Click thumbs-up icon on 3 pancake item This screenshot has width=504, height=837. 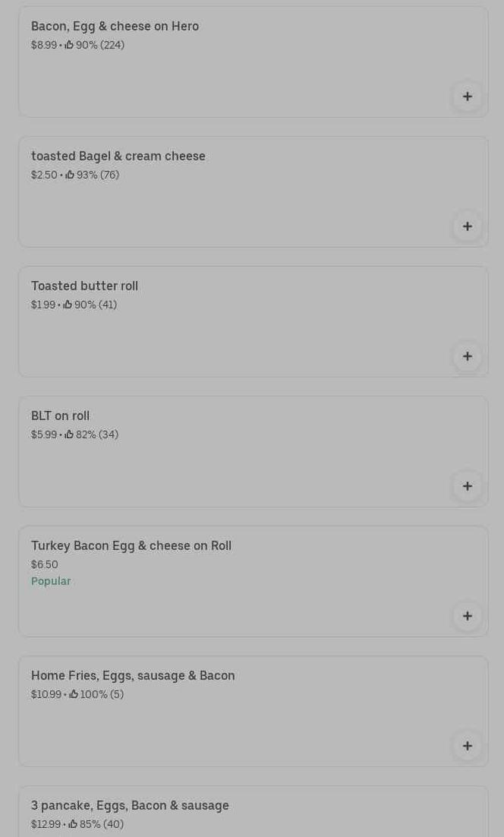click(73, 824)
